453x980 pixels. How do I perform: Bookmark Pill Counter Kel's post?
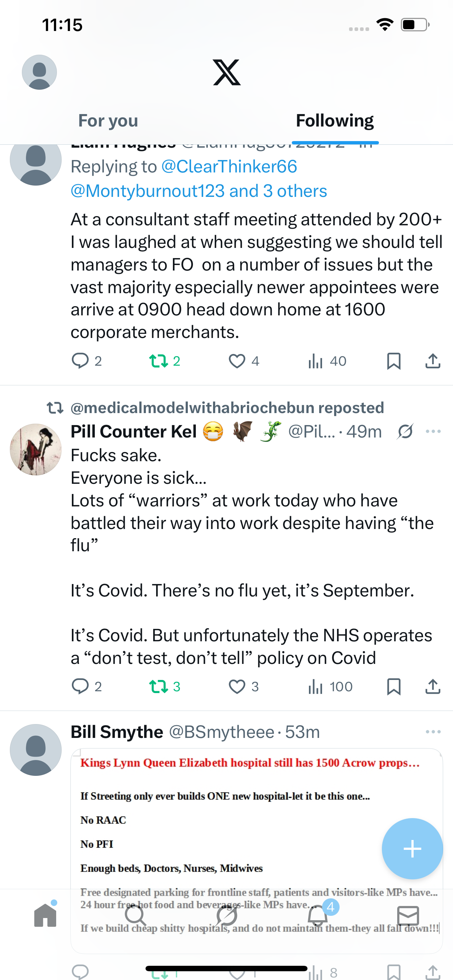point(394,687)
